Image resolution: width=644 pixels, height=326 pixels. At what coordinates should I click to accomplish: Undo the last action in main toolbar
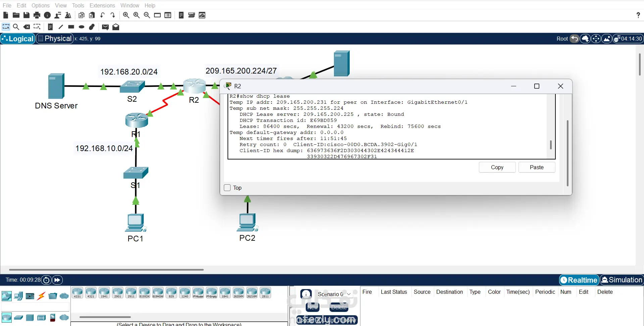tap(102, 15)
